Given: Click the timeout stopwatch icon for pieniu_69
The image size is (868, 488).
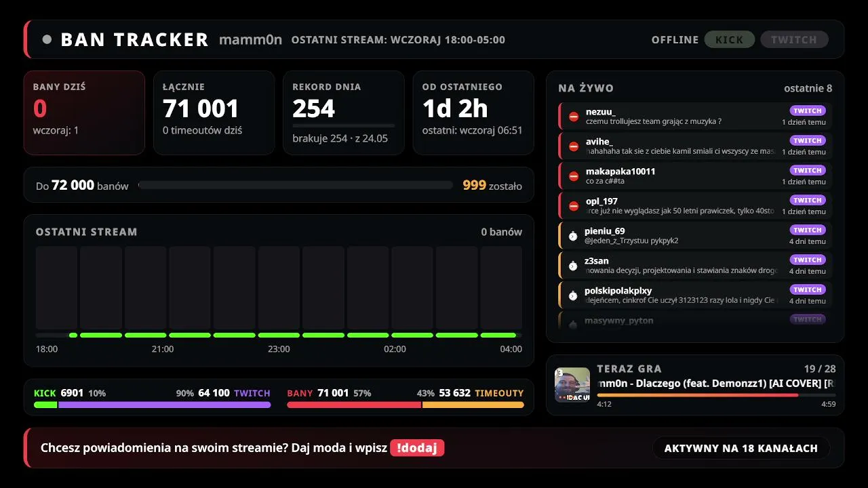Looking at the screenshot, I should [573, 236].
